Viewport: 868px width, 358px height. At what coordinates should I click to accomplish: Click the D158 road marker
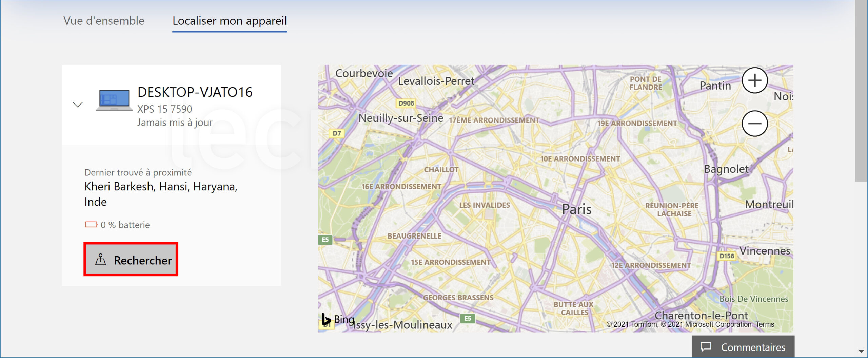727,256
